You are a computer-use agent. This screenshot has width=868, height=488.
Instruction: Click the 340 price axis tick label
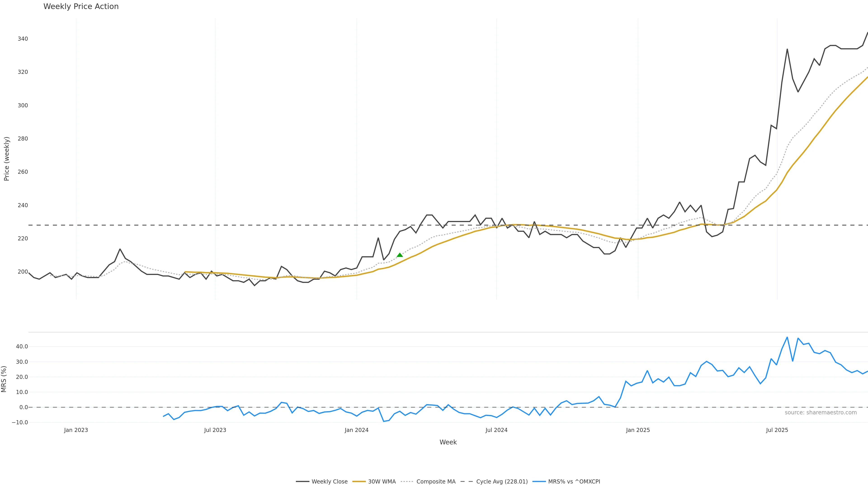point(23,39)
